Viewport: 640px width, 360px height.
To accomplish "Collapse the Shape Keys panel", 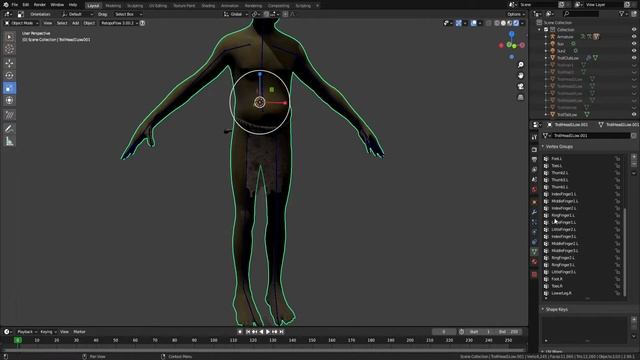I will coord(543,309).
